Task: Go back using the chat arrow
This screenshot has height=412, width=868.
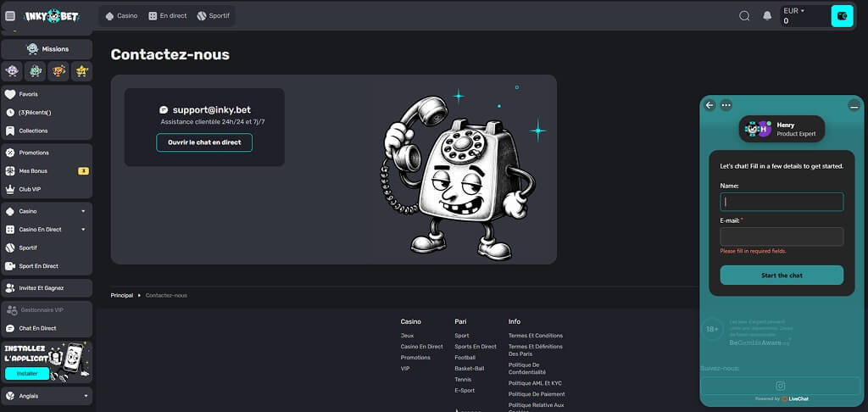Action: pyautogui.click(x=709, y=104)
